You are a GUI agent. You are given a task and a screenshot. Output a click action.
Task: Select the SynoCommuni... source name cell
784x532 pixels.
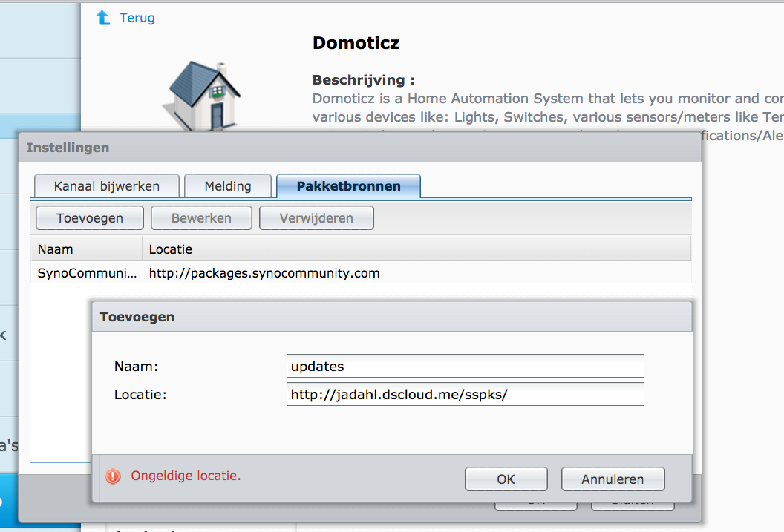pos(87,273)
